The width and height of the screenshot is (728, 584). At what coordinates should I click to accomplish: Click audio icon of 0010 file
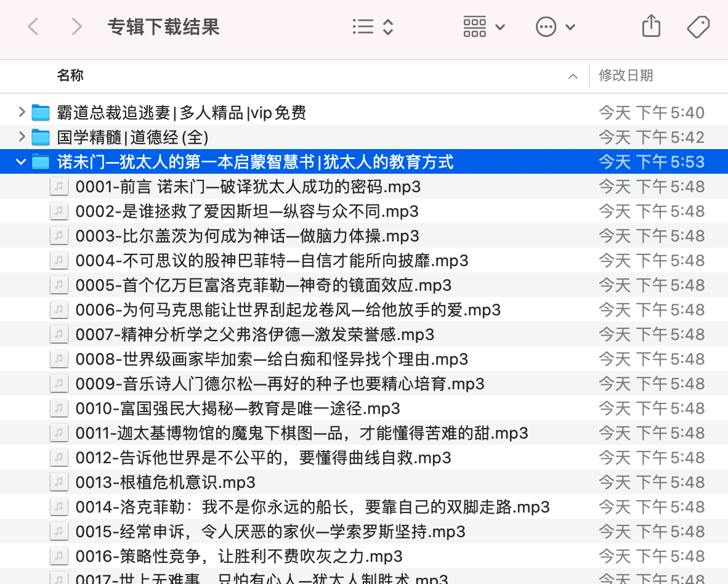pos(59,408)
